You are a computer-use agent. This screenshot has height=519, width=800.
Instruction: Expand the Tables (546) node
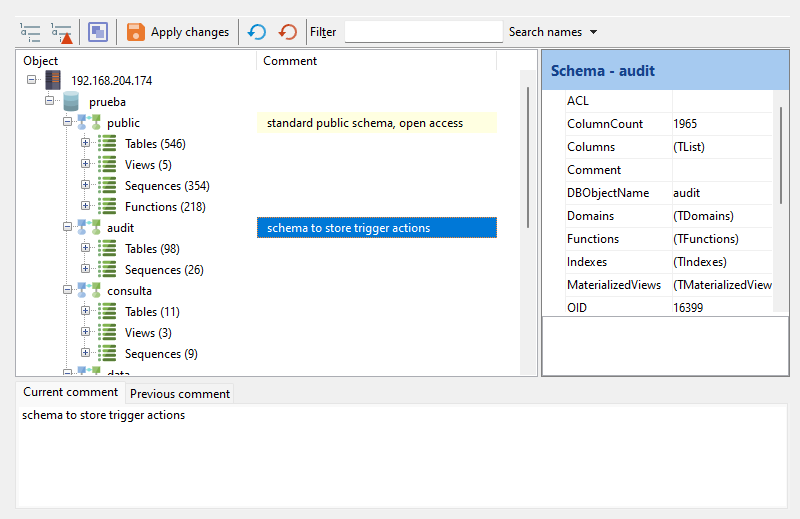[x=86, y=143]
